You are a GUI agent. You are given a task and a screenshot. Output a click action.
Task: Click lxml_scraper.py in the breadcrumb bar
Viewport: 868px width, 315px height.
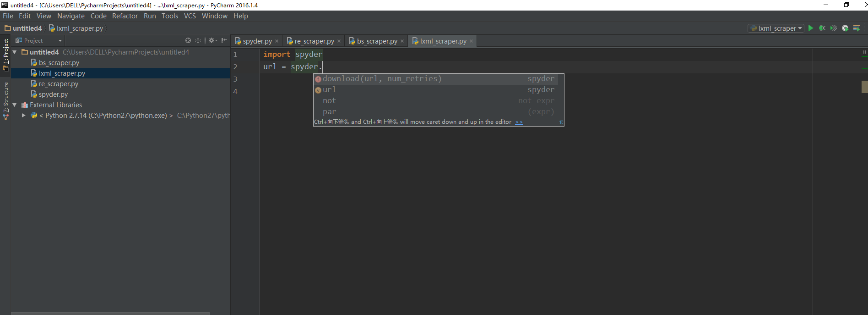point(76,28)
